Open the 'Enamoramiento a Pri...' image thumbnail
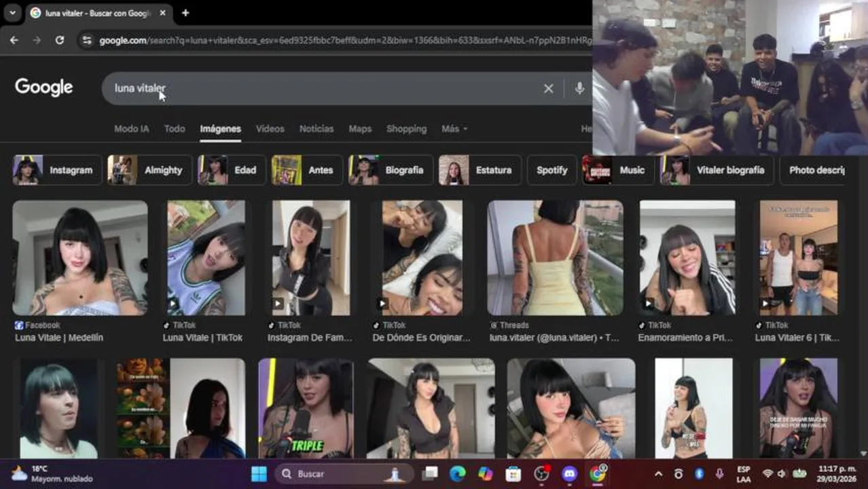868x489 pixels. point(687,258)
